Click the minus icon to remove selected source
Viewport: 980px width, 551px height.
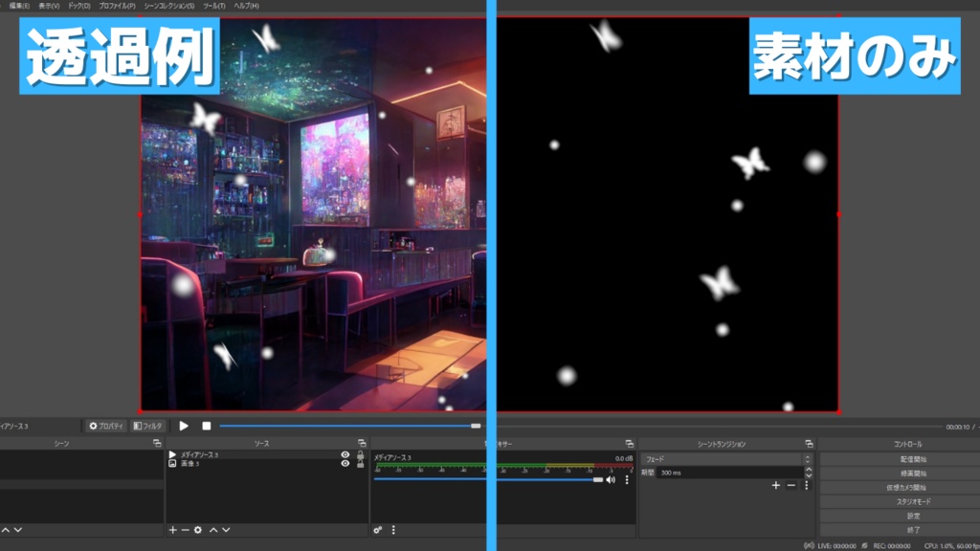tap(186, 530)
